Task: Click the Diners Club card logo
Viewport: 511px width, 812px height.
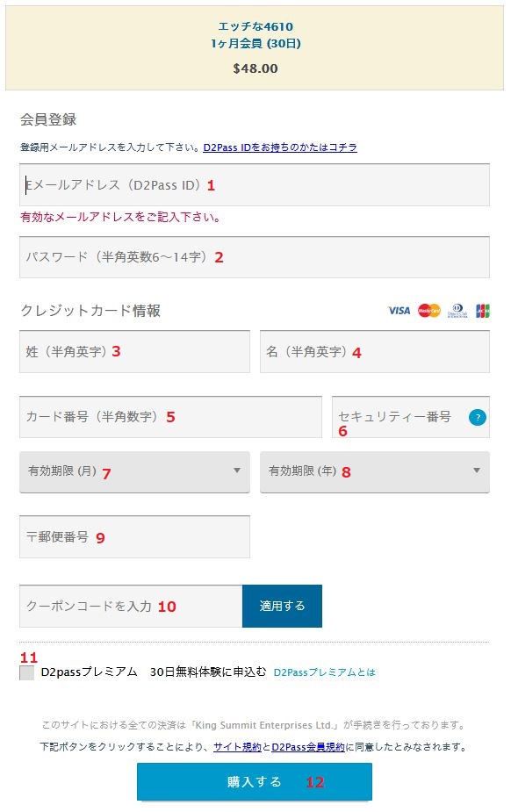Action: coord(457,310)
